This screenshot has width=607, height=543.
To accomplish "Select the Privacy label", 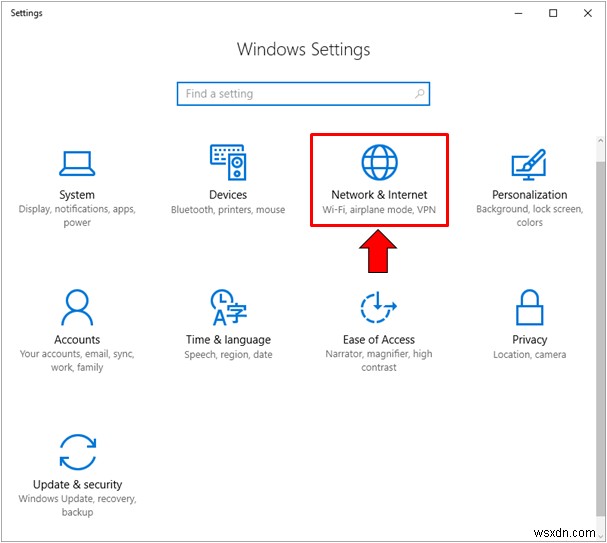I will click(x=530, y=340).
